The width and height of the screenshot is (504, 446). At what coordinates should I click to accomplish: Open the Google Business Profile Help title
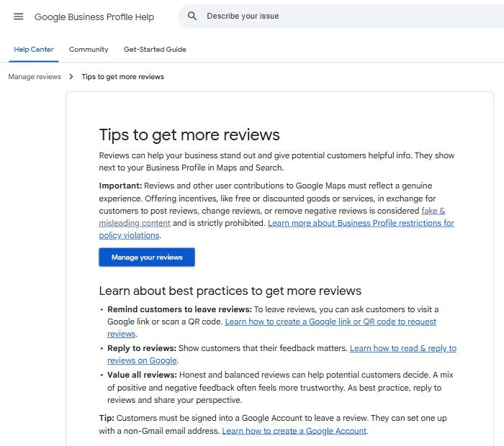[94, 17]
